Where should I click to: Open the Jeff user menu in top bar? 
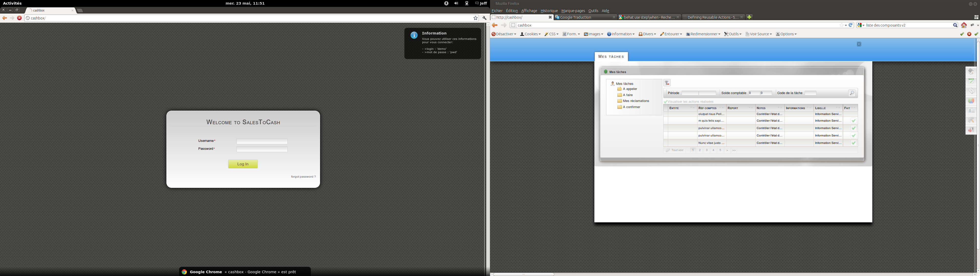tap(481, 3)
